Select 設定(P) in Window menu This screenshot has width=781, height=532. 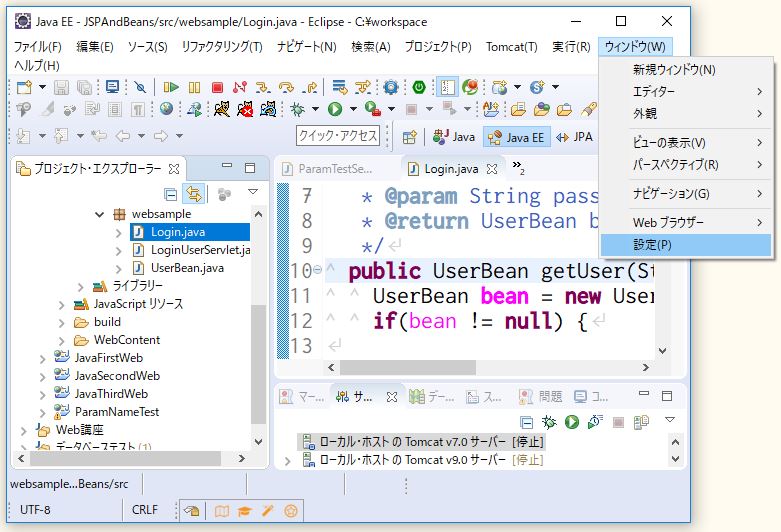(686, 245)
